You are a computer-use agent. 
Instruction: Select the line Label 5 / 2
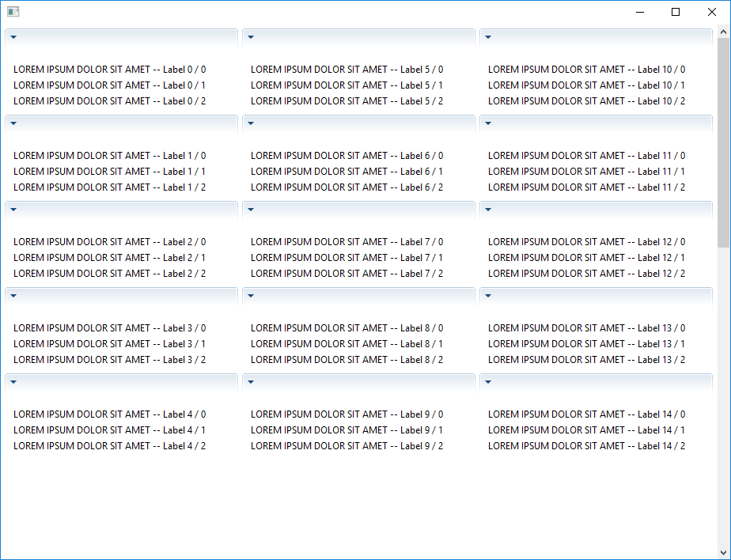pos(347,101)
